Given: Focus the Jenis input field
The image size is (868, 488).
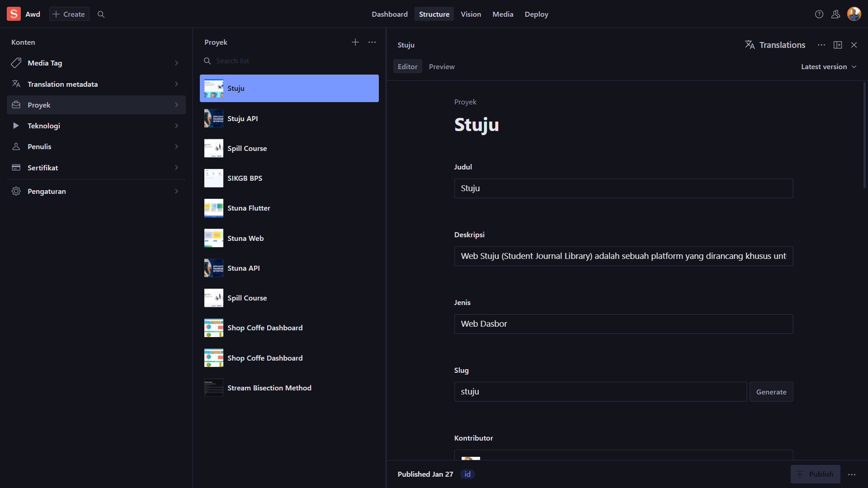Looking at the screenshot, I should [x=623, y=324].
